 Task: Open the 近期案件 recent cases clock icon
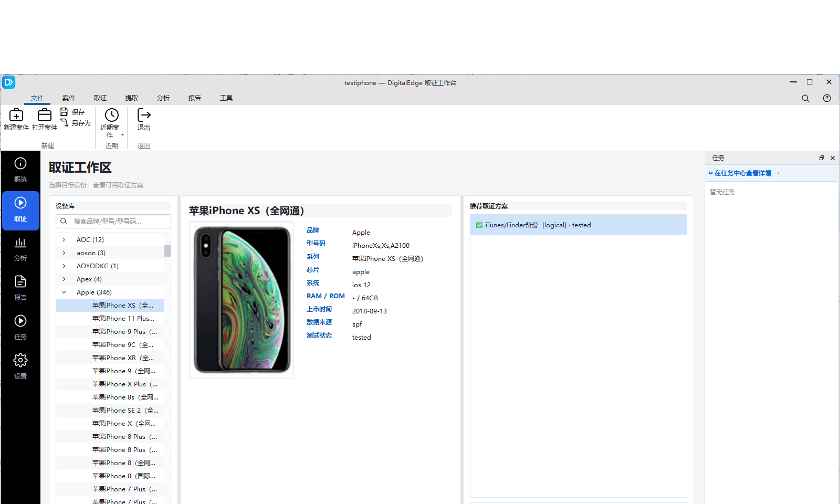click(111, 115)
